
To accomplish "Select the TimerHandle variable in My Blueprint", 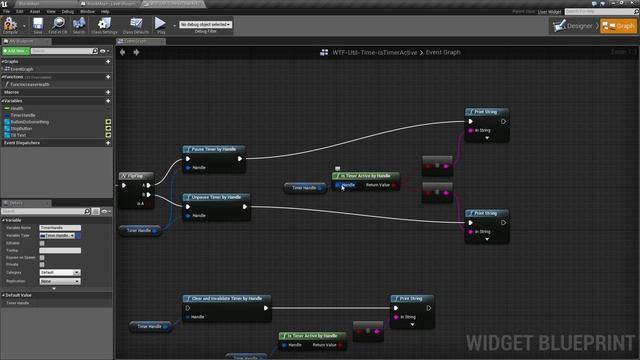I will [23, 115].
